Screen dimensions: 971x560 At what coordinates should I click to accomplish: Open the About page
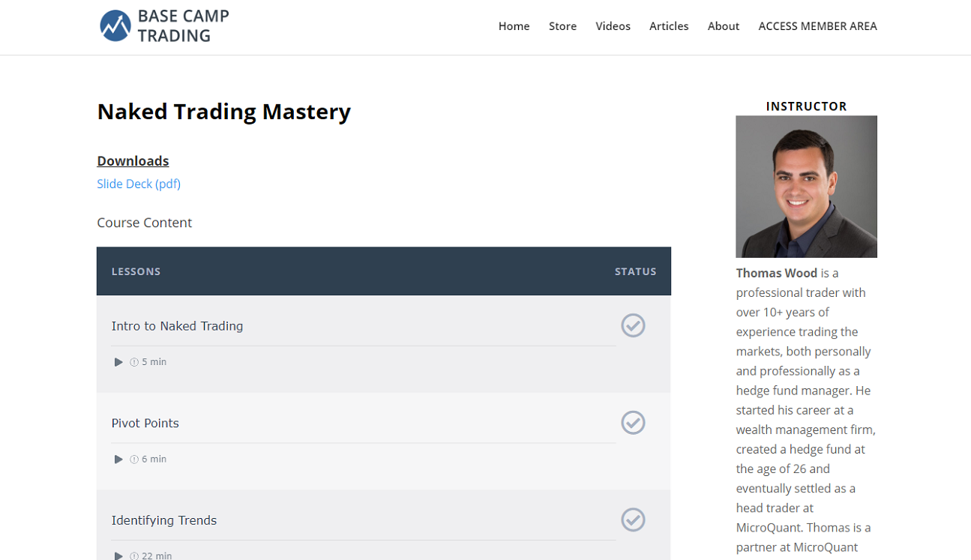click(x=723, y=26)
